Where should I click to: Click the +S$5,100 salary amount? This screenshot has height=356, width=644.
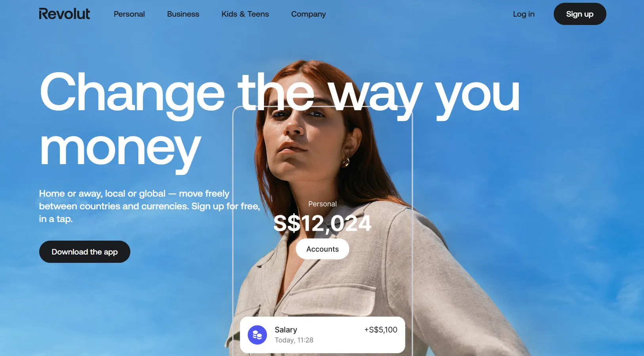pyautogui.click(x=381, y=330)
